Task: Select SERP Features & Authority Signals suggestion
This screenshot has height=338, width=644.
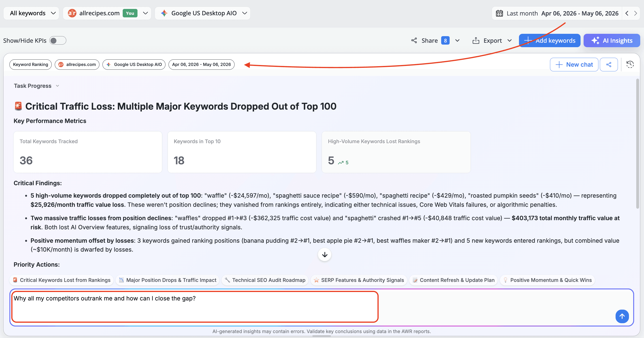Action: click(359, 280)
